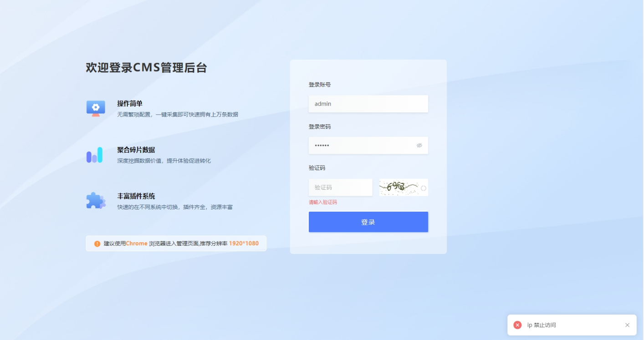This screenshot has width=644, height=340.
Task: Focus the 登录密码 password field
Action: click(x=368, y=146)
